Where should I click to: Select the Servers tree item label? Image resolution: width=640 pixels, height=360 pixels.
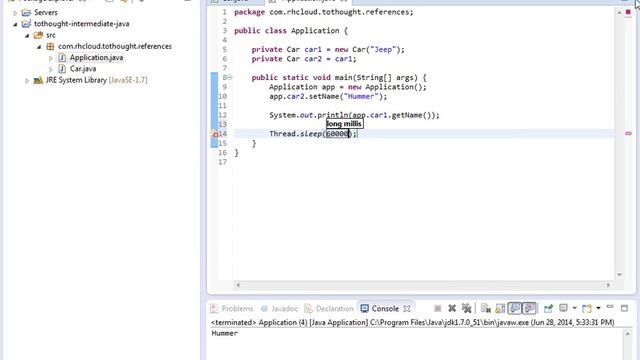click(46, 13)
